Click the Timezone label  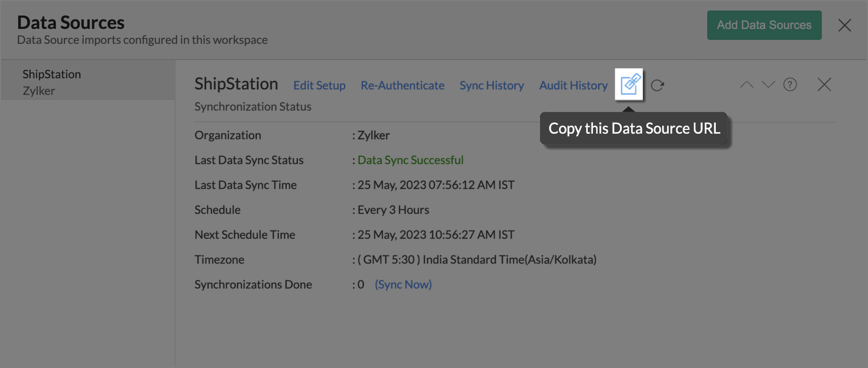coord(220,260)
